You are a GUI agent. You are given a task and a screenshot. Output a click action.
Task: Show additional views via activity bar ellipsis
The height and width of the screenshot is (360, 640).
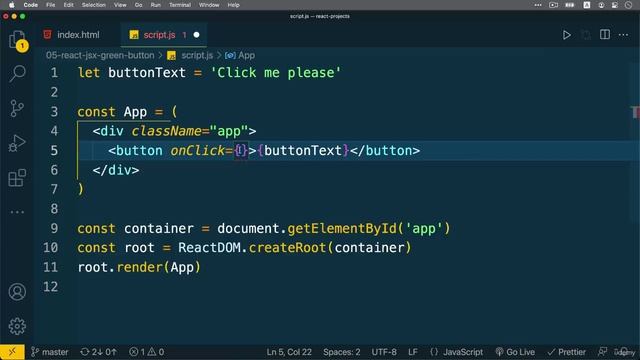click(x=17, y=212)
